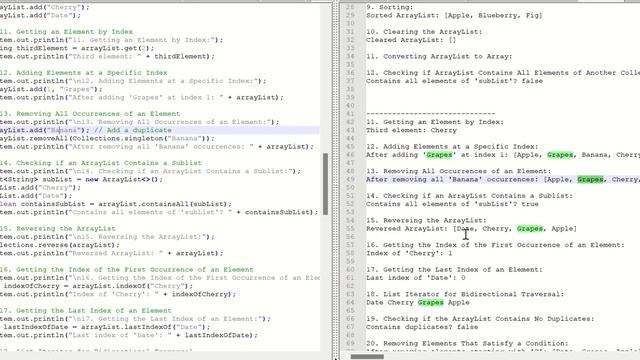Click highlighted 'Grapes' in quotes on output line 46
Screen dimensions: 640x360
coord(439,155)
